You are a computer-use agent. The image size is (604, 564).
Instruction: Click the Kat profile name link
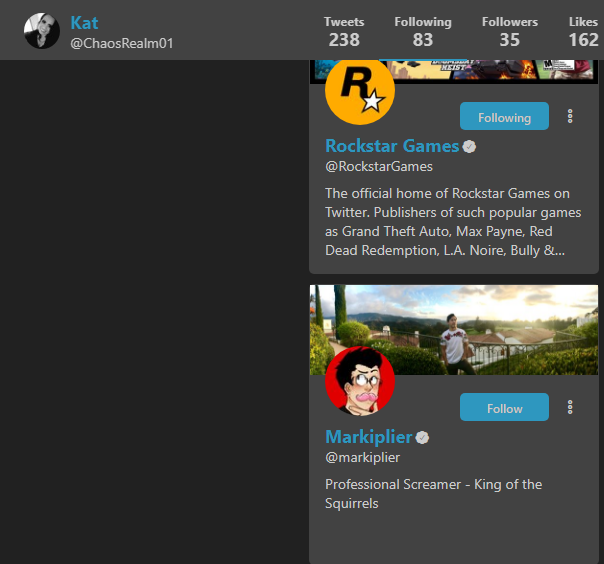tap(84, 23)
